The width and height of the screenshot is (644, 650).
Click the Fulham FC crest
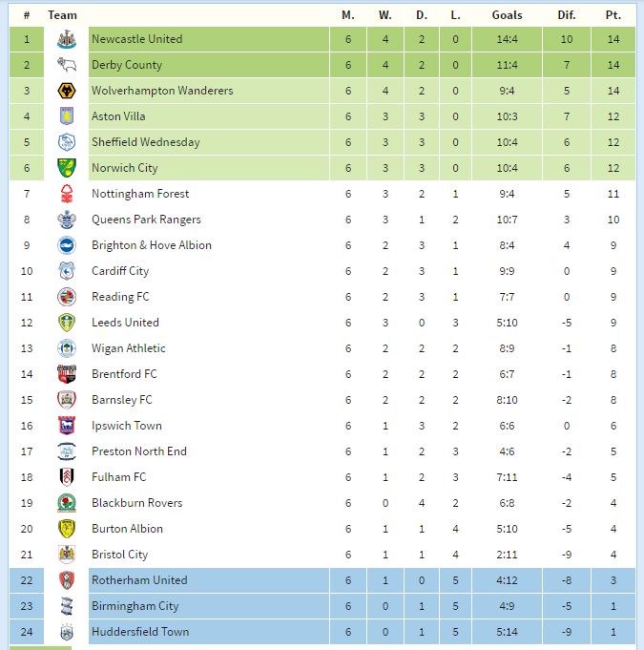pos(66,477)
